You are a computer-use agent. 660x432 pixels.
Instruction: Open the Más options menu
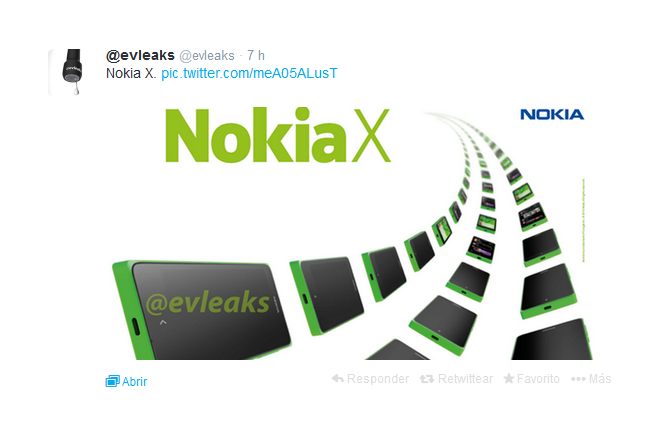coord(600,379)
